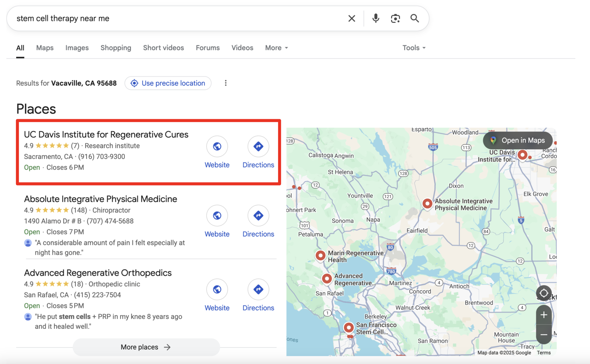The height and width of the screenshot is (364, 590).
Task: Click the magnifying glass search icon
Action: coord(414,19)
